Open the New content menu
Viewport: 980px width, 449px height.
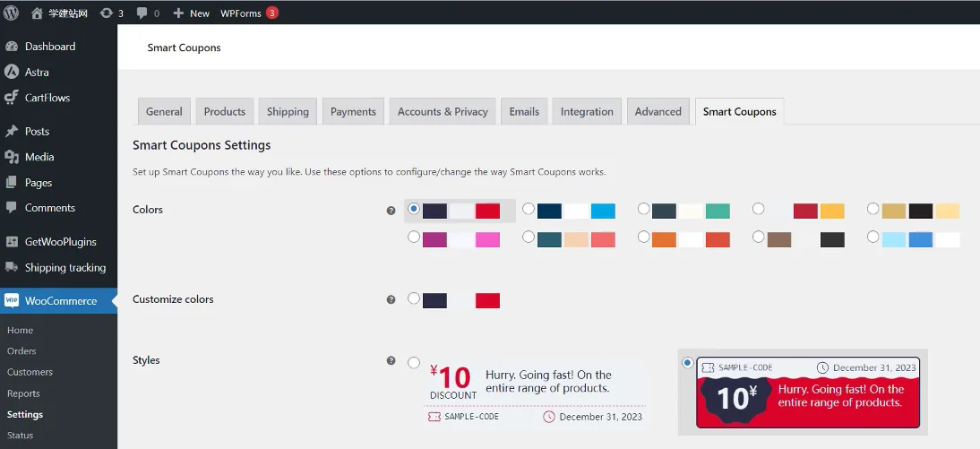[191, 13]
